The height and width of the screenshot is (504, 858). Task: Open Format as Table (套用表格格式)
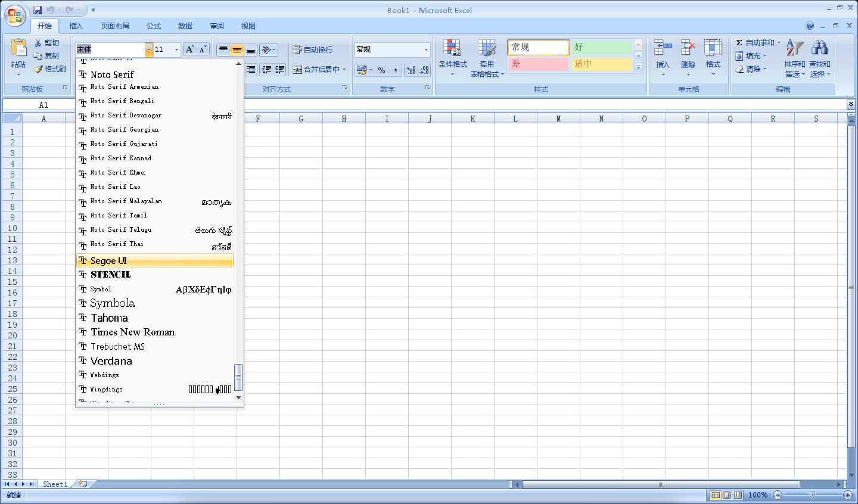(x=487, y=58)
